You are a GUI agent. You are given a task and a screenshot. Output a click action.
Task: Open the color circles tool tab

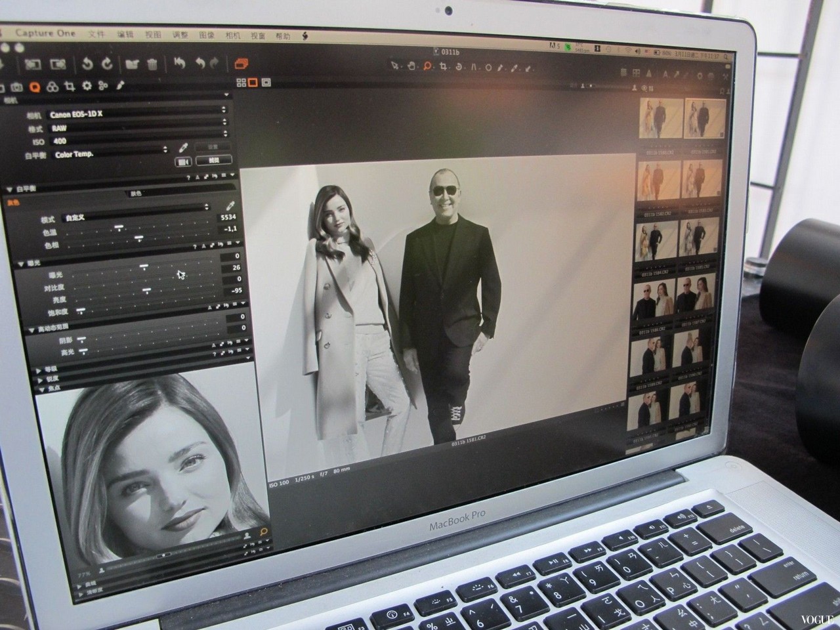53,86
